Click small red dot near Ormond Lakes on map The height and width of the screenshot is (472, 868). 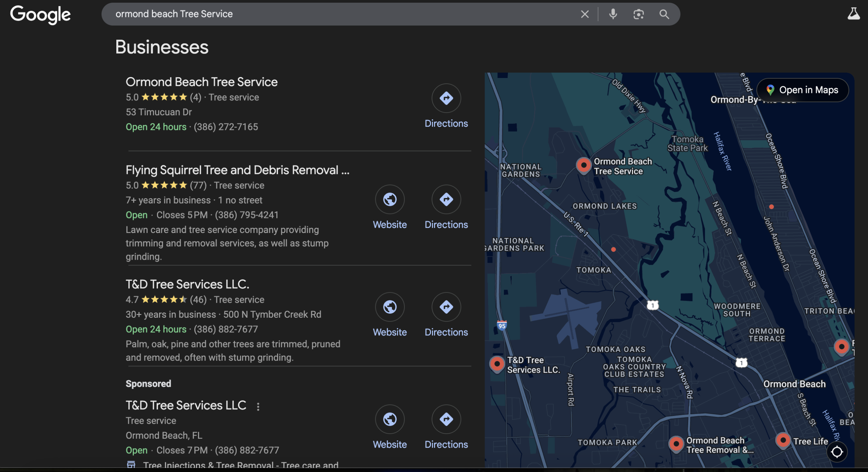click(x=613, y=250)
